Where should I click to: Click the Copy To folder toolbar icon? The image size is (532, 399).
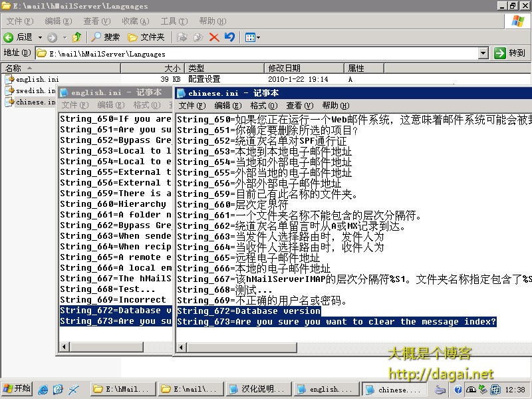coord(198,37)
